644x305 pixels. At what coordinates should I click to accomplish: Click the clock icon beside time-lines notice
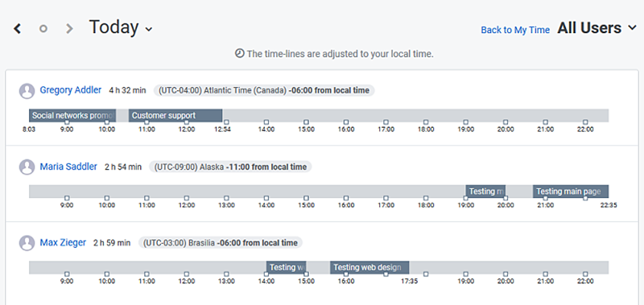(239, 53)
